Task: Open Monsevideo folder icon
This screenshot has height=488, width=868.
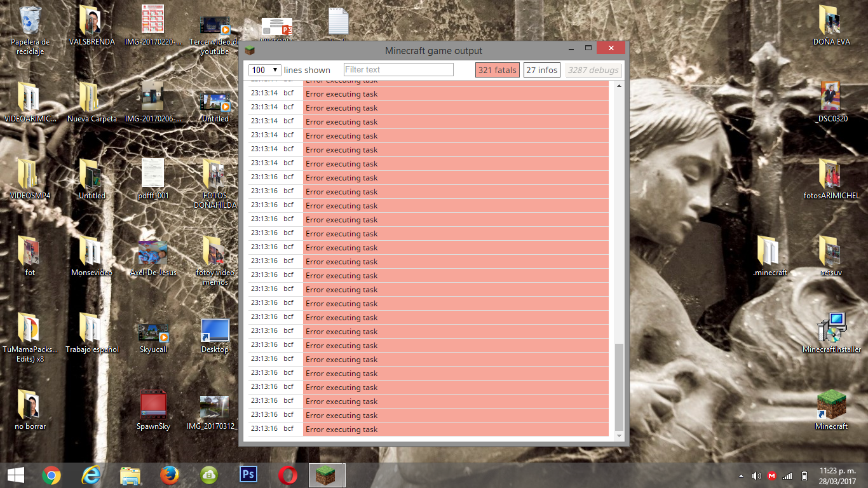Action: pos(92,252)
